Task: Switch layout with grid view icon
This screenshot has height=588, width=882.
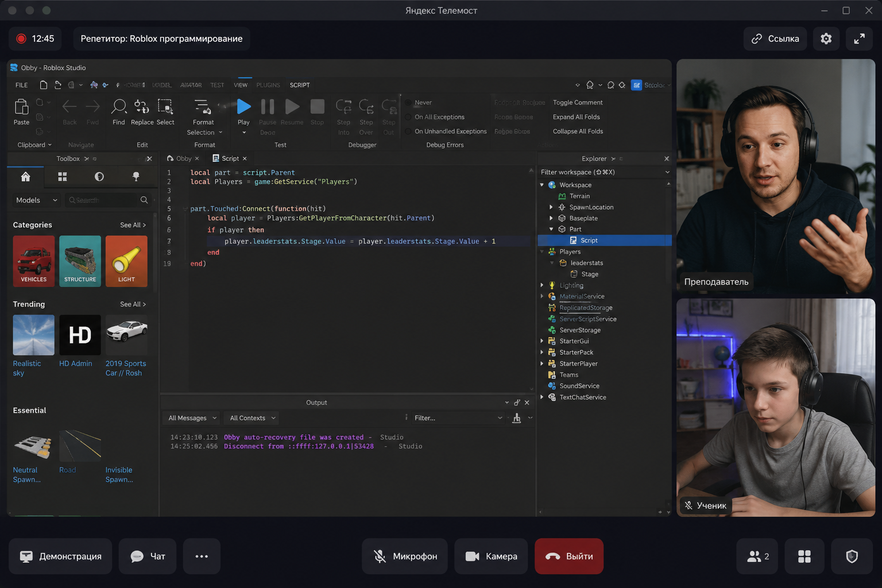Action: click(804, 556)
